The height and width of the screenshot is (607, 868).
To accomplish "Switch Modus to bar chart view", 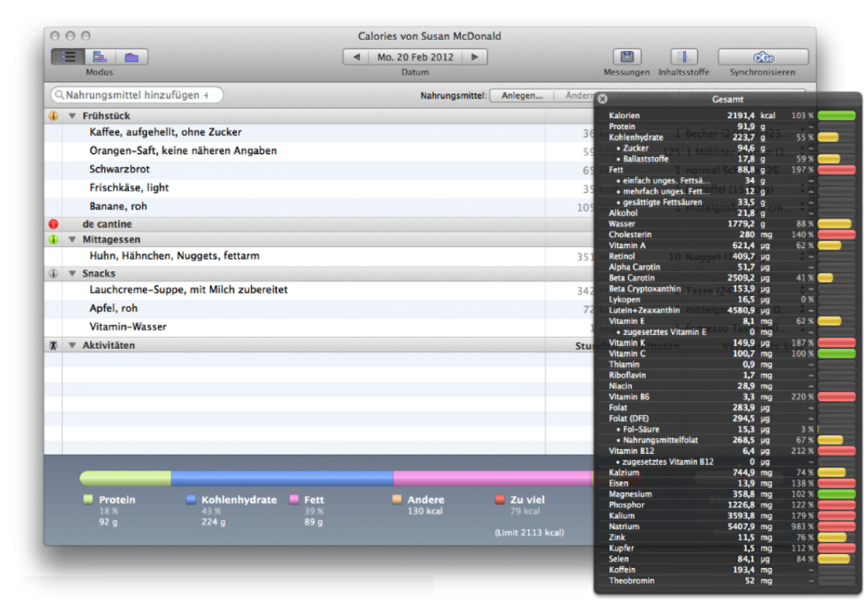I will coord(100,57).
